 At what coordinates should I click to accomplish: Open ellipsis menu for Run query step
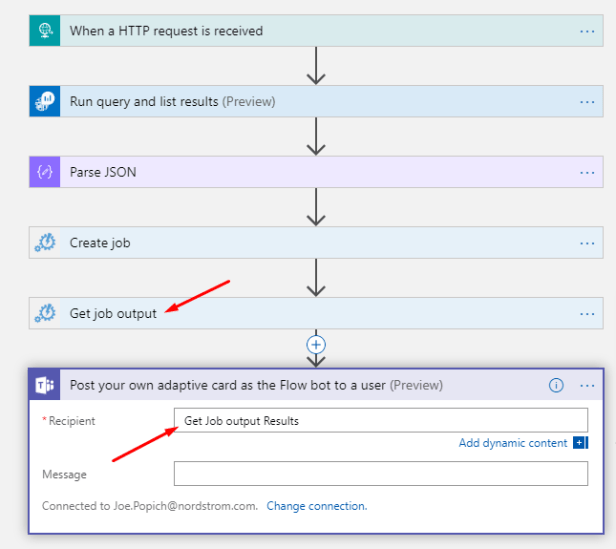point(587,101)
